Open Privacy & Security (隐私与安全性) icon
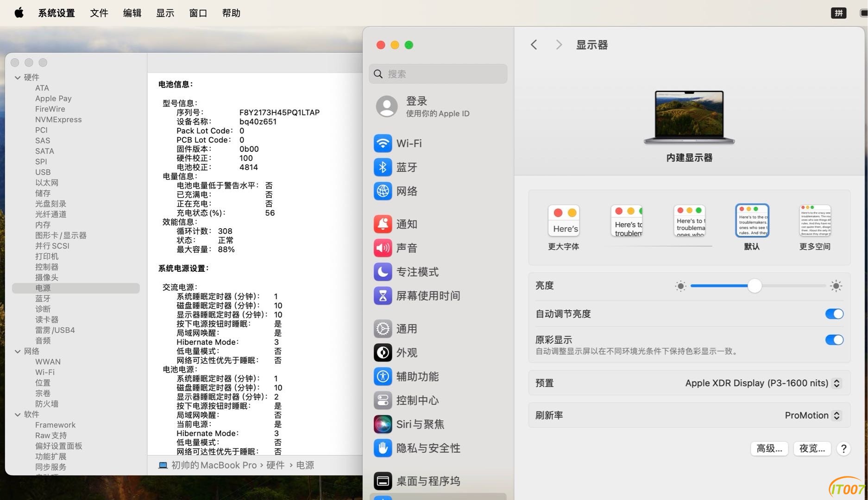Screen dimensions: 868x500 pyautogui.click(x=383, y=448)
